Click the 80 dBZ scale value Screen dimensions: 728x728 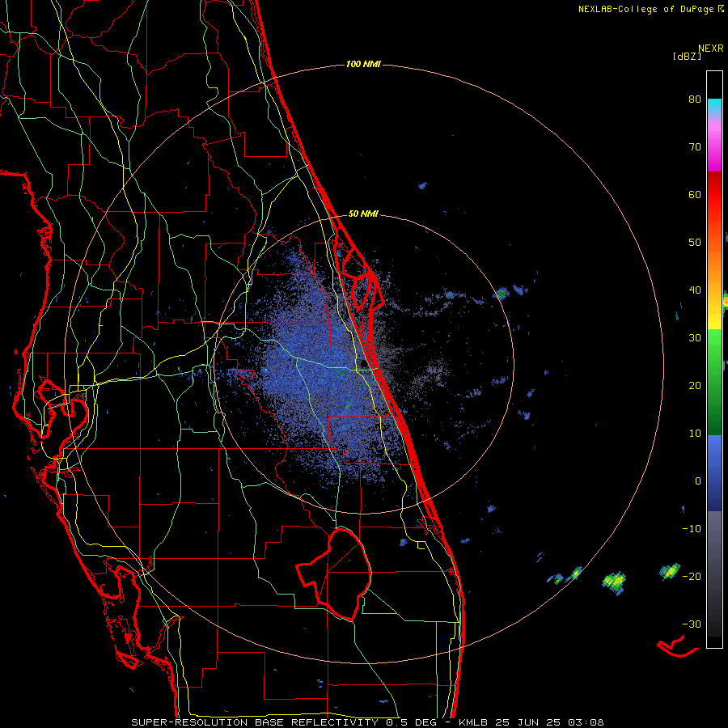pos(695,99)
